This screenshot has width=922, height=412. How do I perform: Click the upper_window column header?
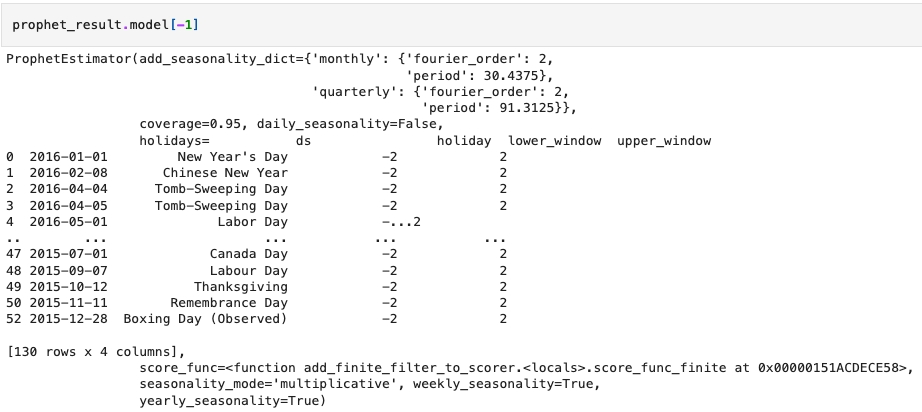(x=663, y=141)
